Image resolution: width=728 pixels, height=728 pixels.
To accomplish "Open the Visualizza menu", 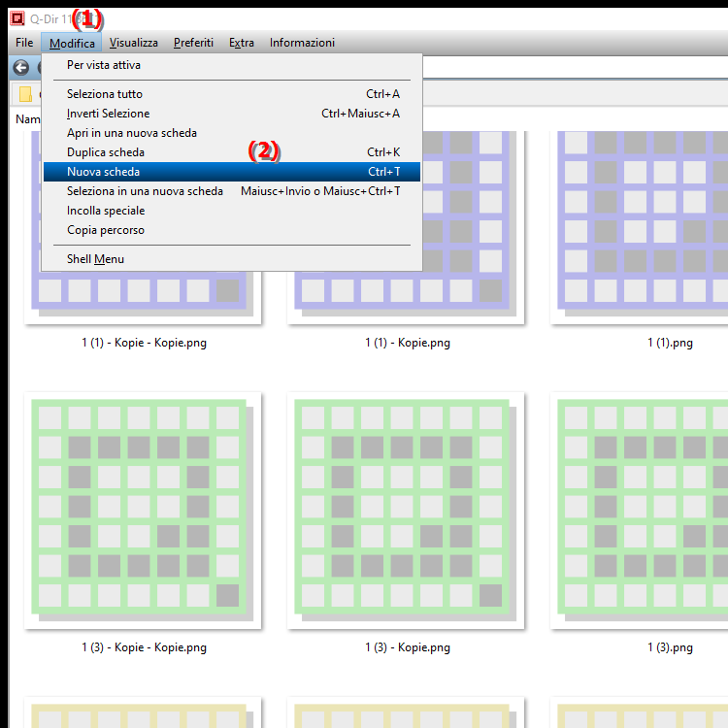I will (x=134, y=43).
